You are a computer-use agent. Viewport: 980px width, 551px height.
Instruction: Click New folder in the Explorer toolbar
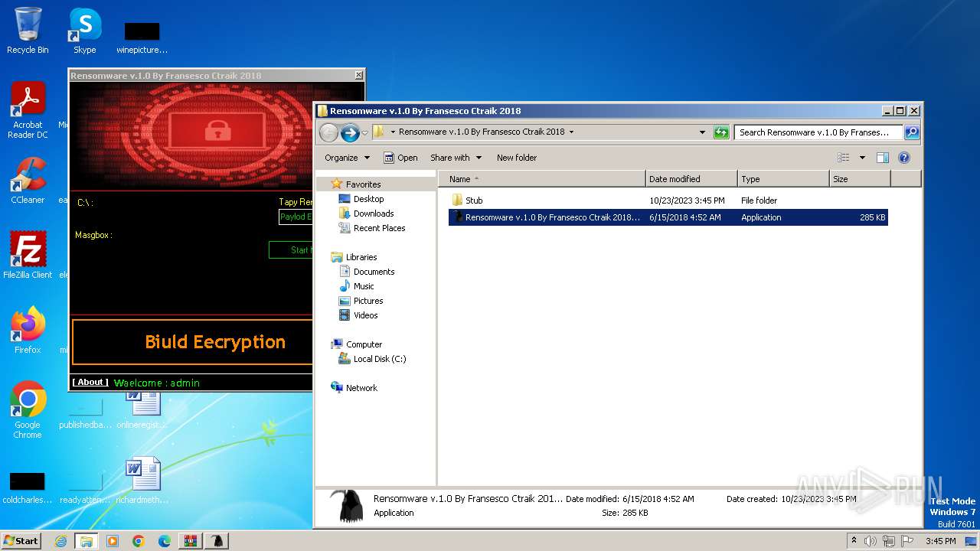[517, 158]
